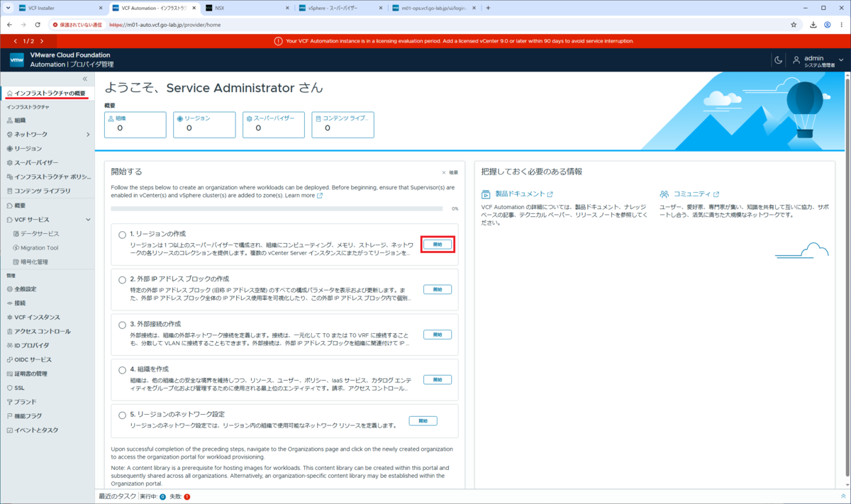Viewport: 851px width, 504px height.
Task: Expand the ネットワーク sidebar chevron
Action: pyautogui.click(x=88, y=135)
